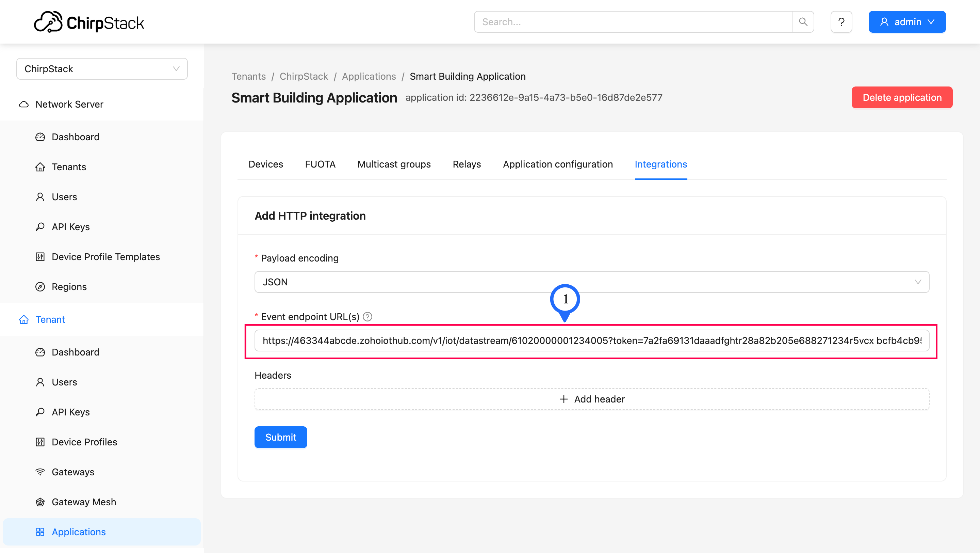Click the Event endpoint URL help icon
This screenshot has height=553, width=980.
click(367, 317)
